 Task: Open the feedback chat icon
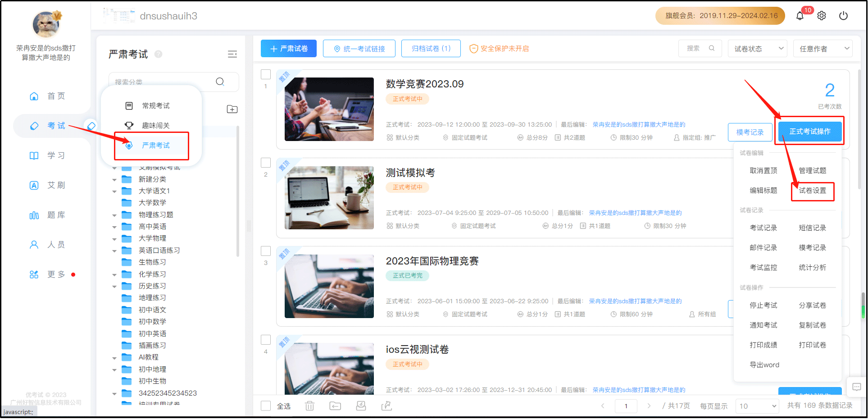pos(857,387)
